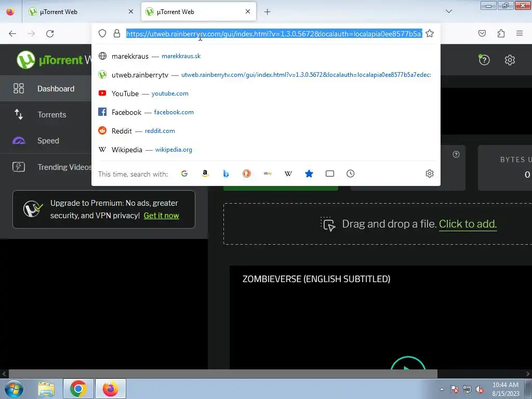Open the Dashboard section in sidebar

pyautogui.click(x=46, y=88)
